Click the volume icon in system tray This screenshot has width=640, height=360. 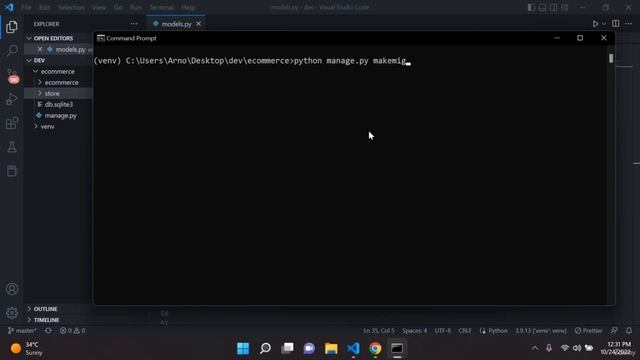(x=577, y=348)
